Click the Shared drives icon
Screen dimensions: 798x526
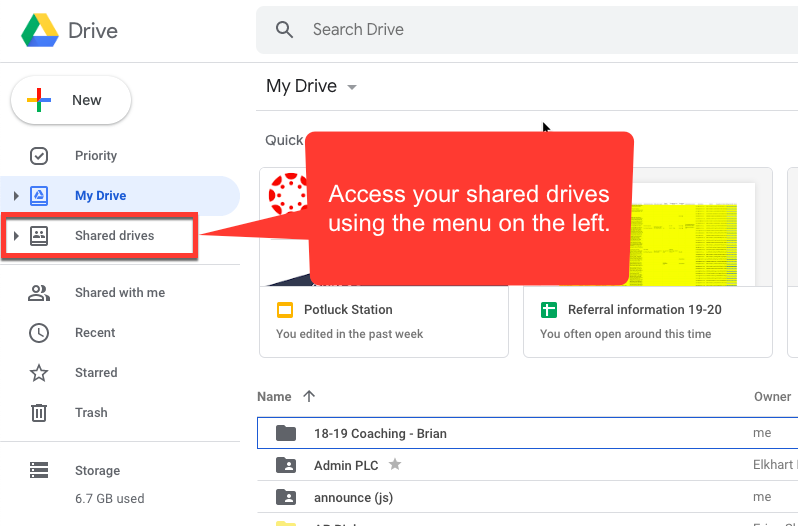(x=39, y=236)
